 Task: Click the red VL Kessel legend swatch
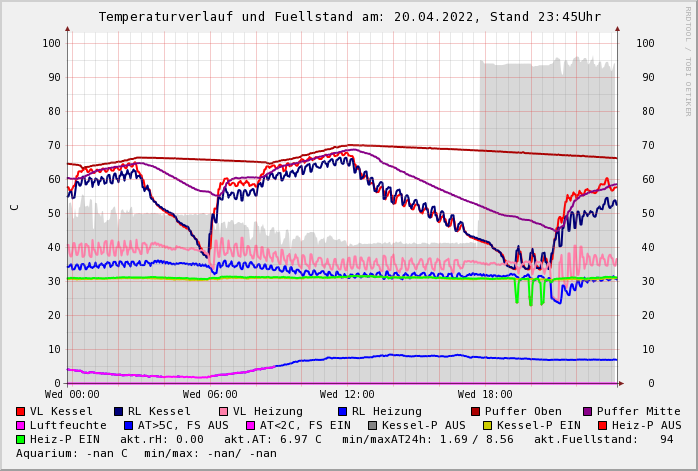tap(21, 412)
